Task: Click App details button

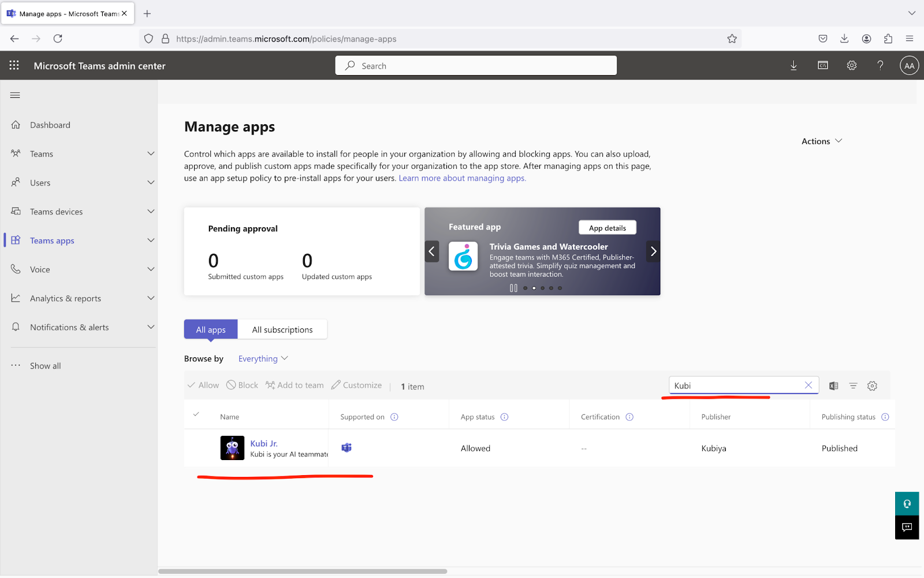Action: pyautogui.click(x=608, y=228)
